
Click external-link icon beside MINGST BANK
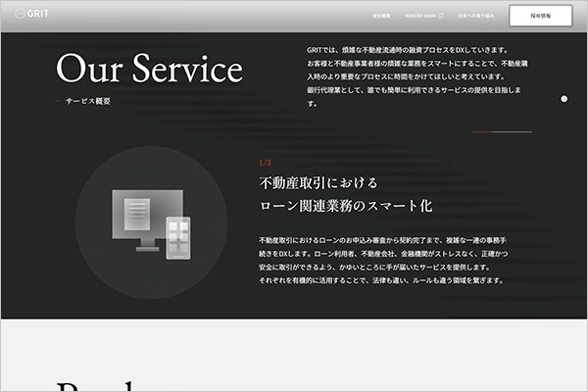pyautogui.click(x=441, y=17)
